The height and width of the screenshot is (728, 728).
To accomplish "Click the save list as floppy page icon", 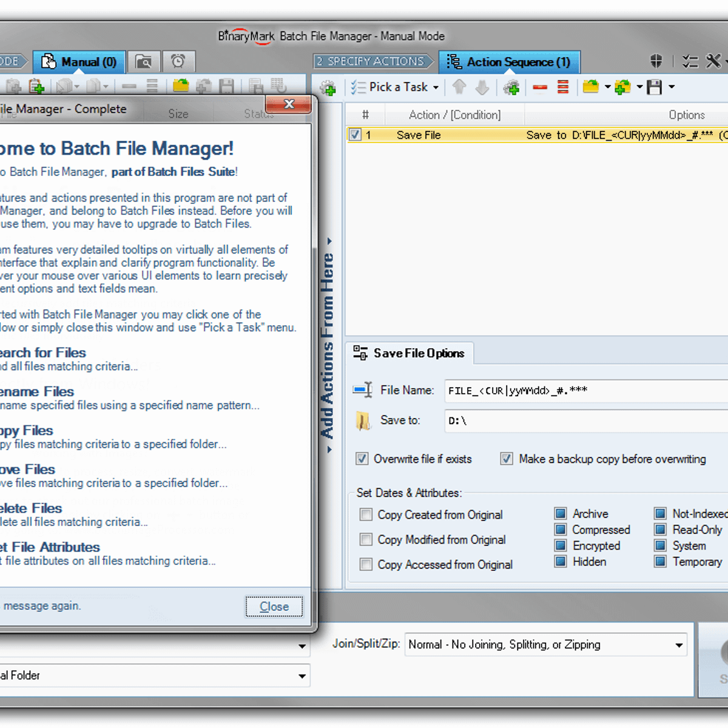I will (255, 86).
